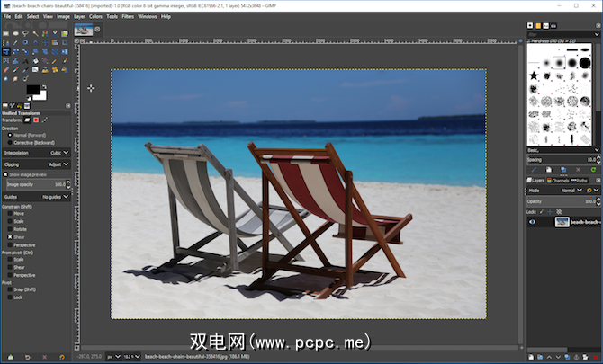Enable the Shear constraint checkbox
This screenshot has height=364, width=603.
point(10,236)
